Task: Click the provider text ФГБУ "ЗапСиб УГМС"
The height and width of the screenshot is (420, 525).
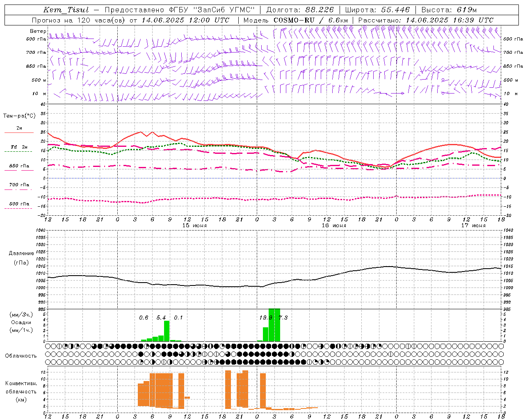Action: [x=211, y=10]
